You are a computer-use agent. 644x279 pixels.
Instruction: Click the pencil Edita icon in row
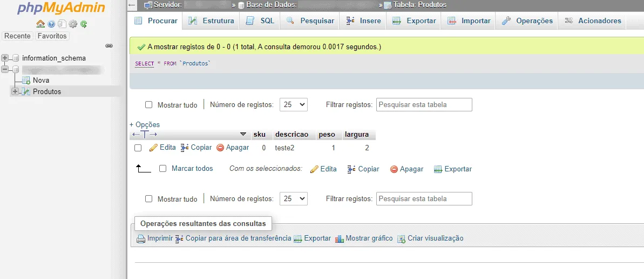pyautogui.click(x=153, y=147)
